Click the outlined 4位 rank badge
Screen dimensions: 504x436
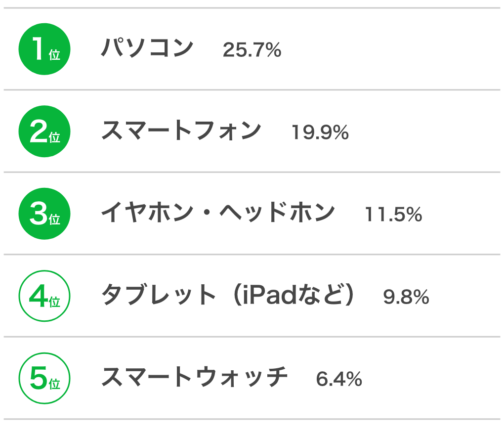coord(44,296)
